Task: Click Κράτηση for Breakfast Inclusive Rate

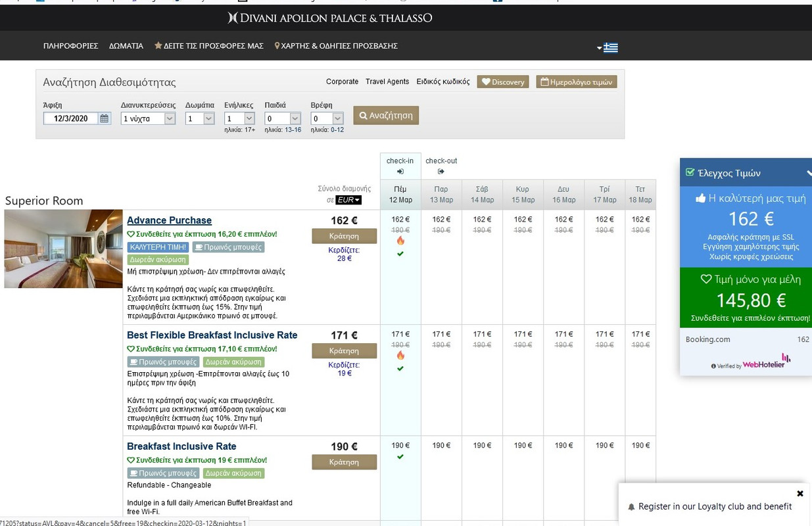Action: pyautogui.click(x=344, y=462)
